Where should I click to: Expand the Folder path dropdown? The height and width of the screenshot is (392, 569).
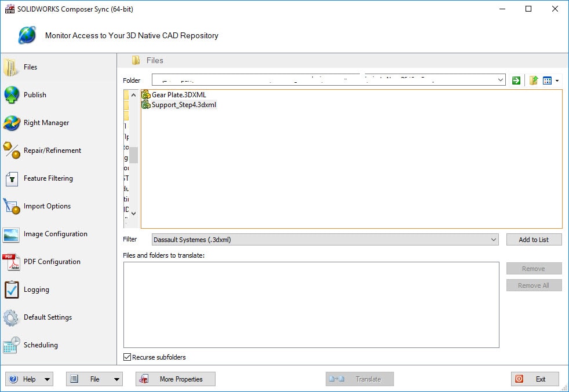coord(501,80)
